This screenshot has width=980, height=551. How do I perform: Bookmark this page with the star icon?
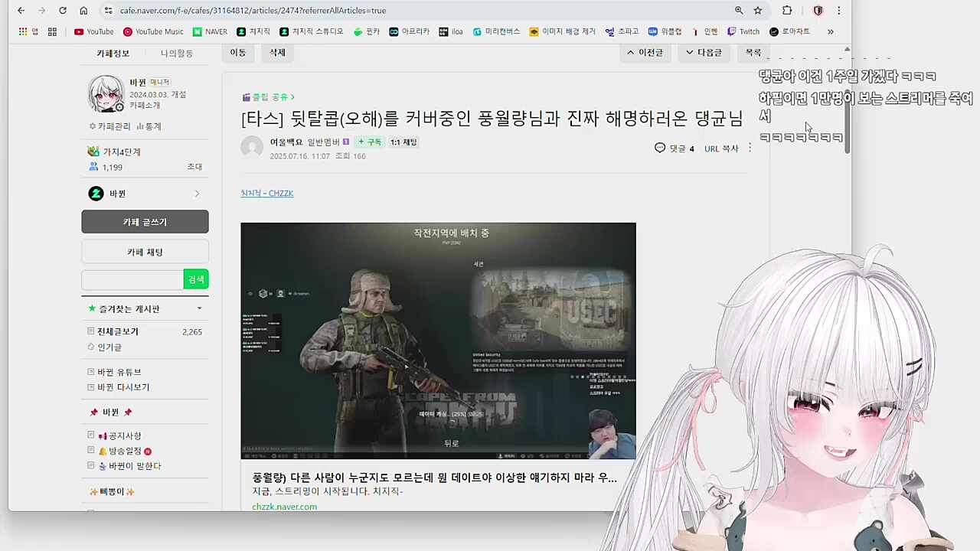(x=758, y=11)
